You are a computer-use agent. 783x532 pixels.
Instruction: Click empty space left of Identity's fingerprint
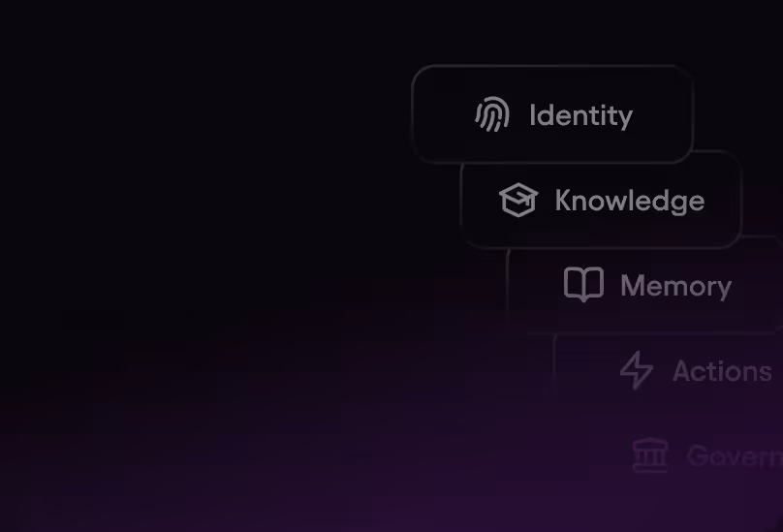444,114
